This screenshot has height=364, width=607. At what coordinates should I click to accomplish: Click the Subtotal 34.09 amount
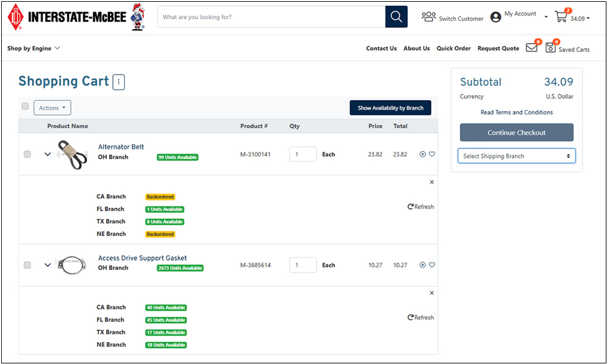pos(558,82)
